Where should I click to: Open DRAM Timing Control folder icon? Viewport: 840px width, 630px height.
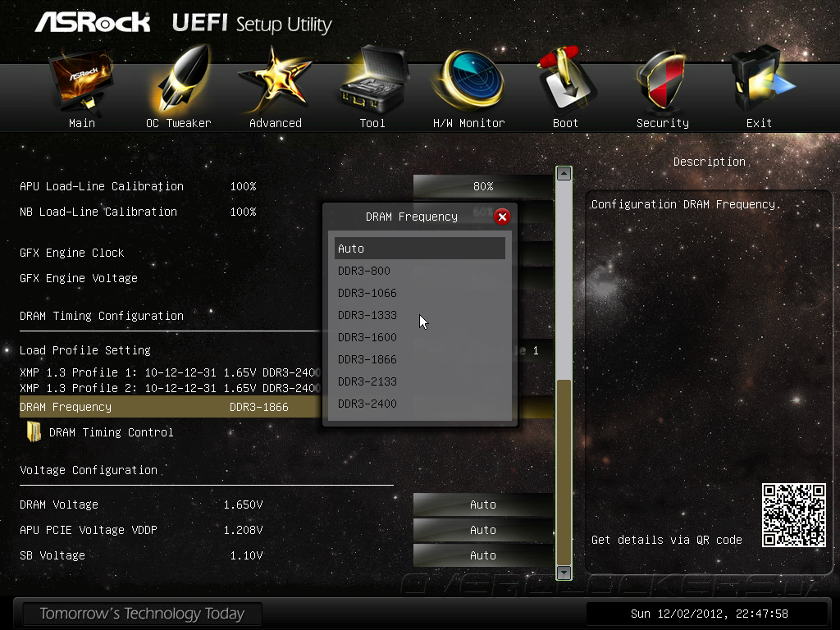pyautogui.click(x=34, y=431)
